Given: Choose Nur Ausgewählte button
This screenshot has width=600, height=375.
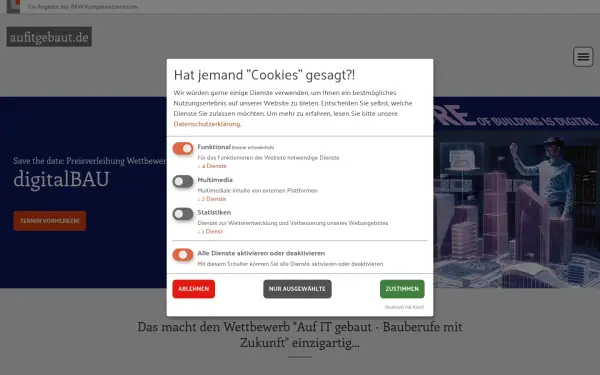Looking at the screenshot, I should [297, 289].
